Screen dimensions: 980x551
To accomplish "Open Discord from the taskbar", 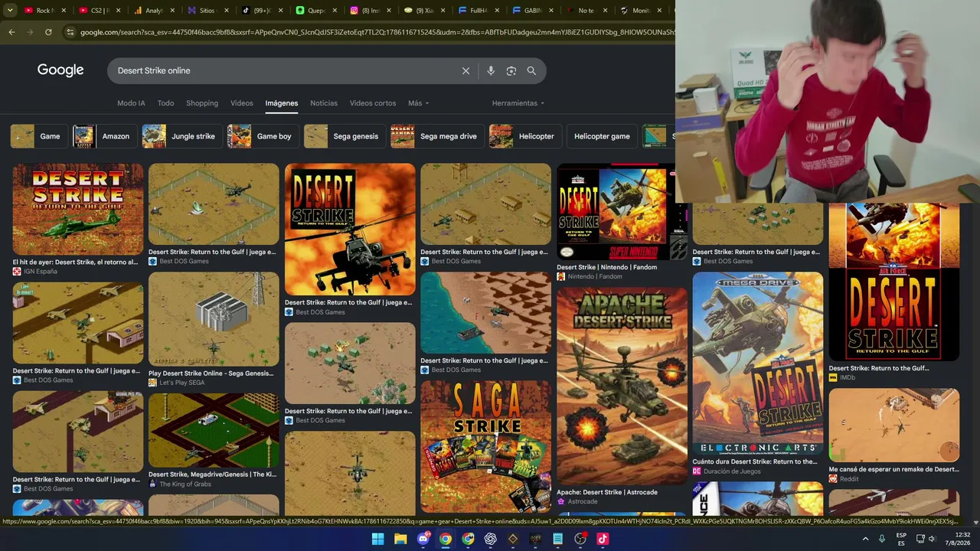I will coord(423,539).
